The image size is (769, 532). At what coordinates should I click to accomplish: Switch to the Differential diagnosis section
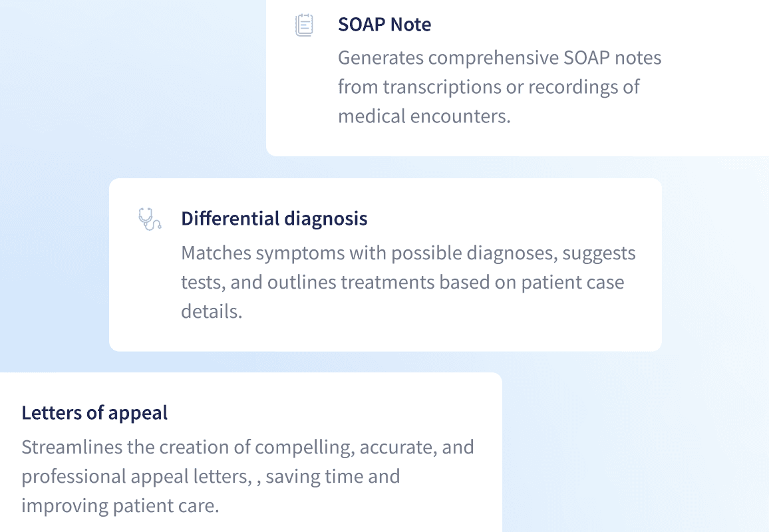(384, 264)
